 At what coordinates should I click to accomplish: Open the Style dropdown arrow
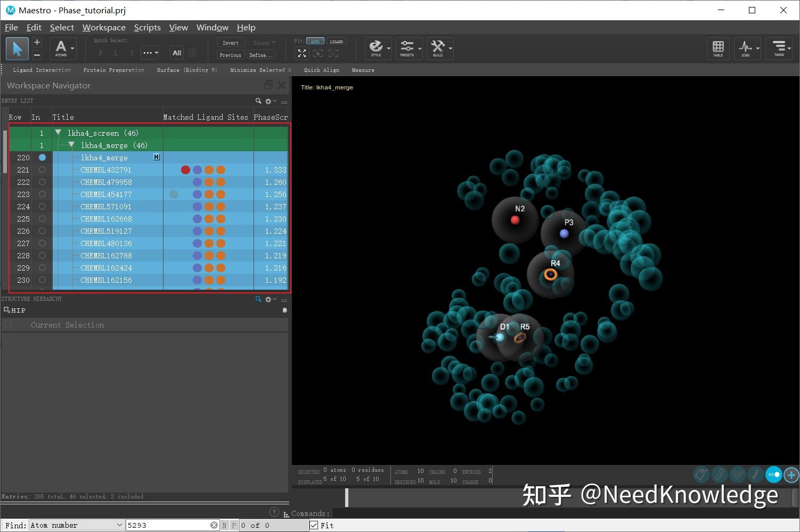(x=388, y=48)
